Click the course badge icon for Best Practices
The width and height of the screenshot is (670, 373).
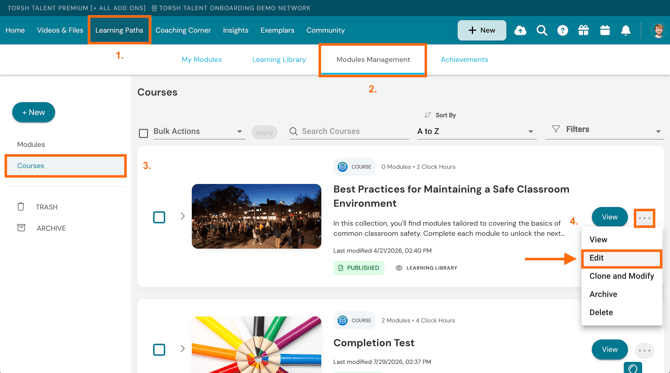pyautogui.click(x=342, y=167)
